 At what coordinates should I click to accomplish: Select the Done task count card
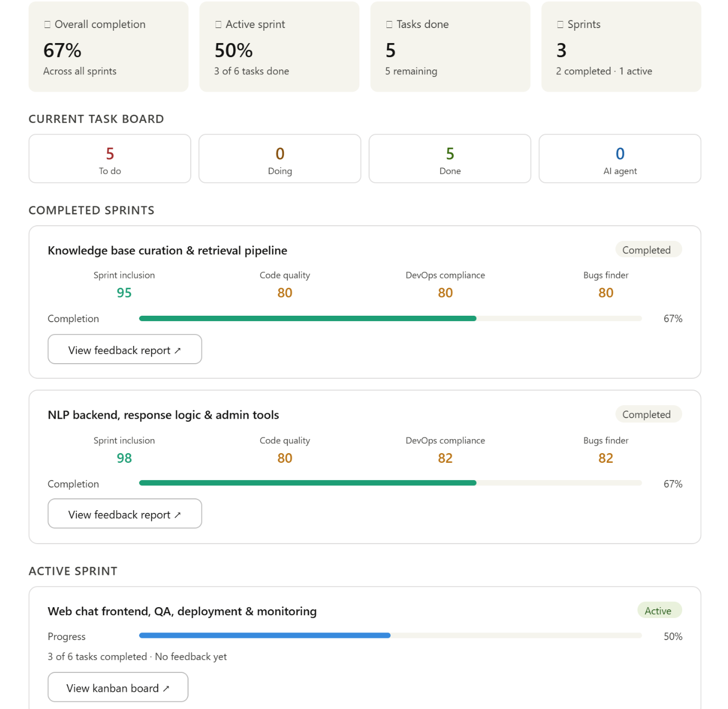pos(450,159)
